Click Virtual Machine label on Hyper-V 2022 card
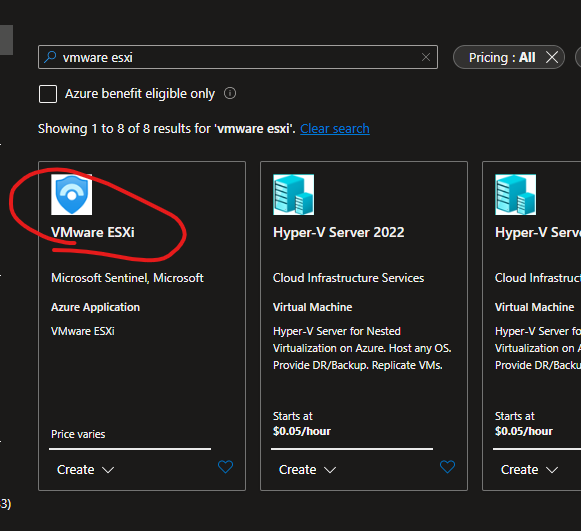 [x=312, y=307]
